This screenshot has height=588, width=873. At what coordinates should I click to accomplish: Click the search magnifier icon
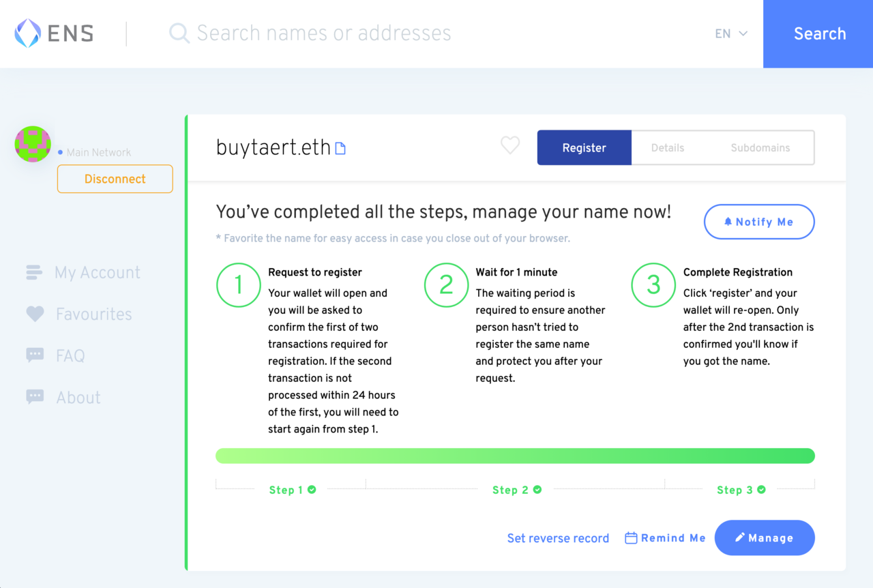[179, 33]
